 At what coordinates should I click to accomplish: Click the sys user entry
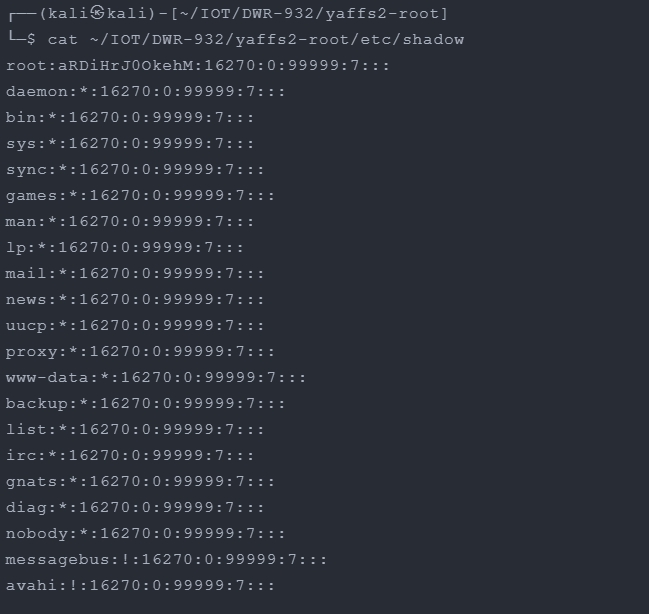point(130,144)
